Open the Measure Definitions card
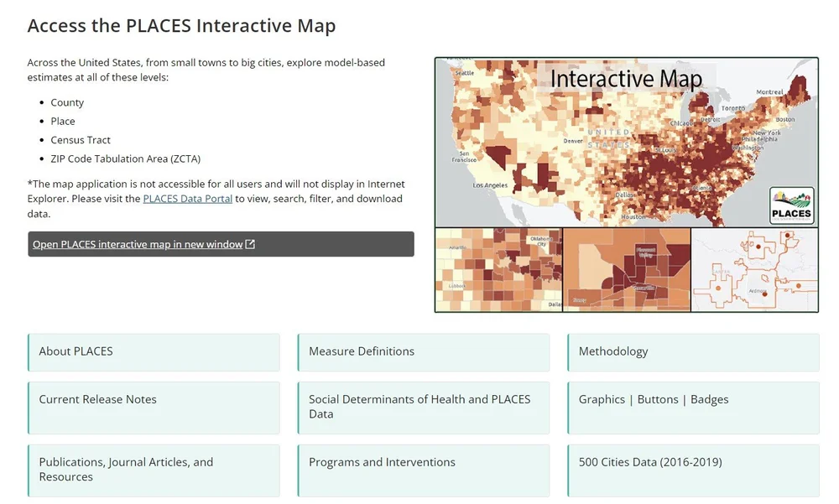Viewport: 839px width, 504px height. tap(423, 352)
